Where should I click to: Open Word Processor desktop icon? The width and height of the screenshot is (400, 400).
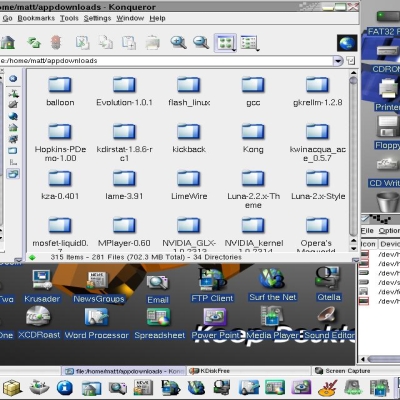(x=96, y=323)
